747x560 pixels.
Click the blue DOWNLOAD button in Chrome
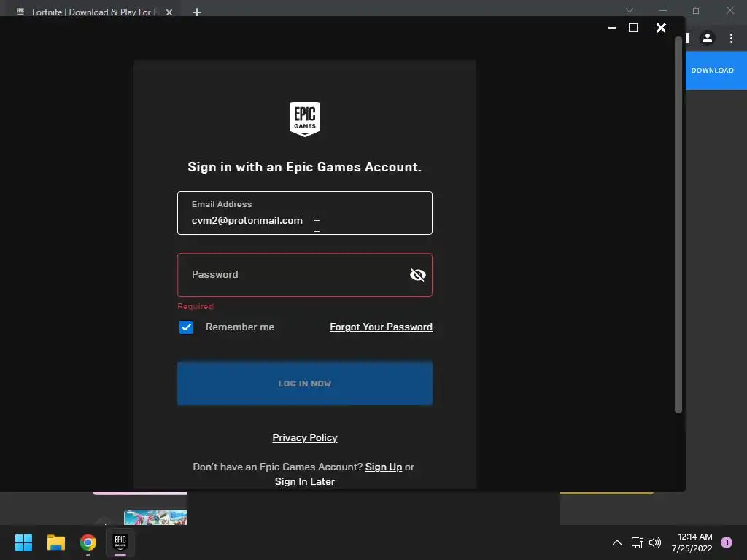click(x=716, y=71)
